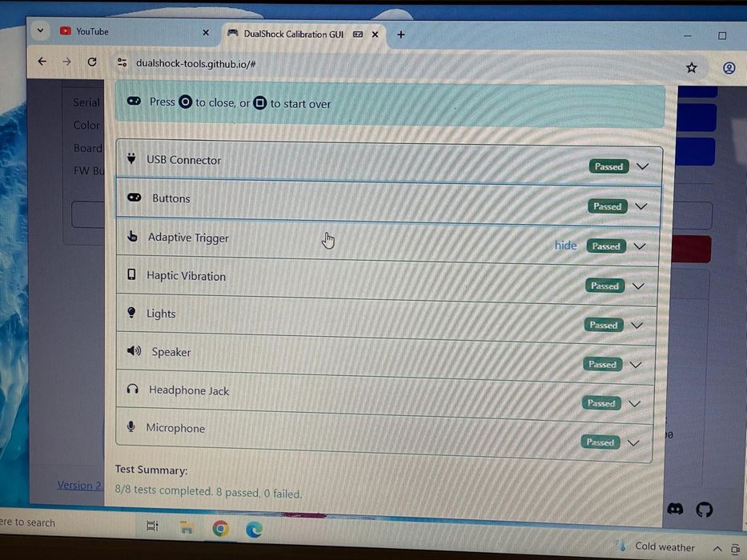Screen dimensions: 747x560
Task: Click the circle button icon to close
Action: (185, 102)
